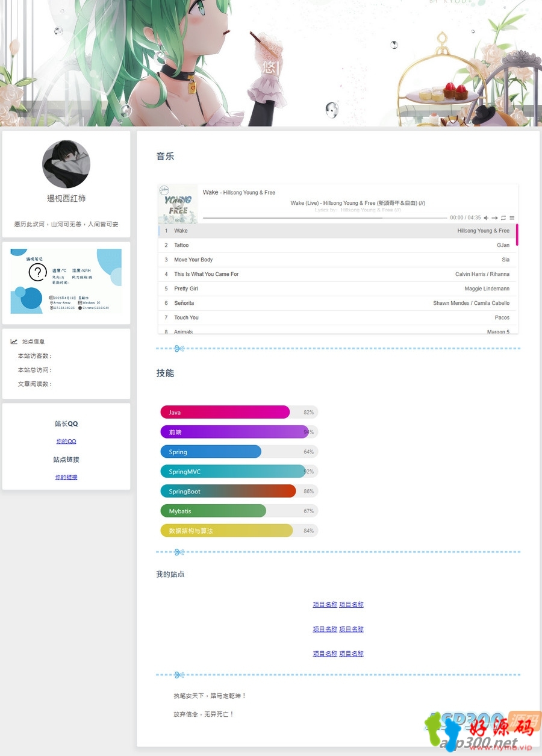The width and height of the screenshot is (542, 756).
Task: Click the Mybatis skill bar
Action: tap(239, 511)
